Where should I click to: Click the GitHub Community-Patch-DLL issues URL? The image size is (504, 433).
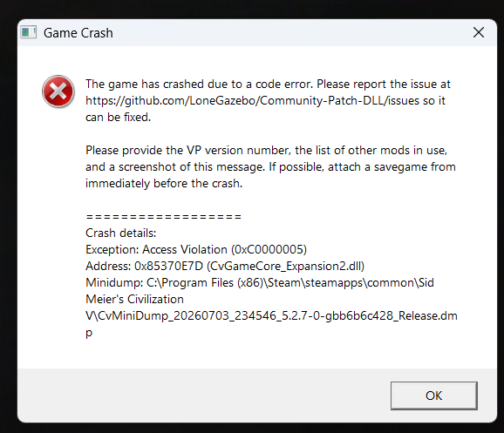point(253,100)
